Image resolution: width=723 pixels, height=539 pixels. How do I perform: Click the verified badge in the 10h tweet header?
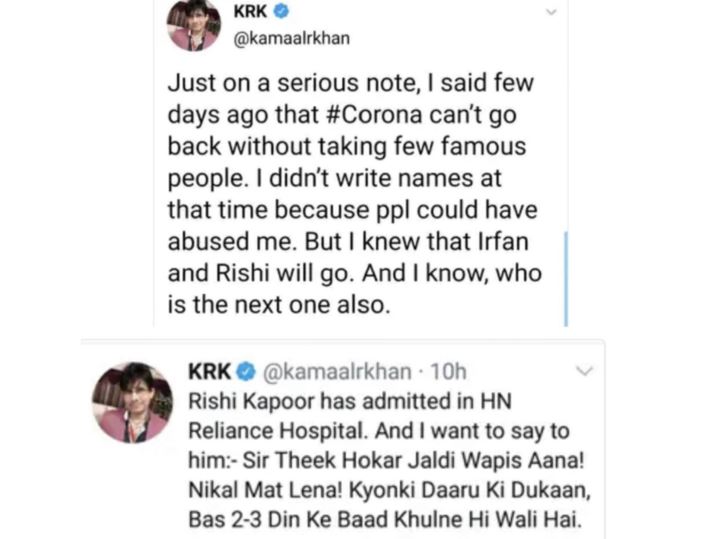246,372
